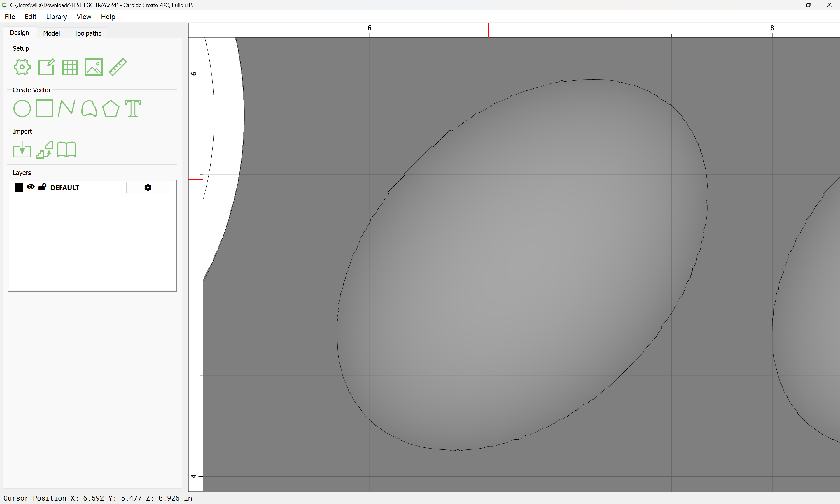
Task: Select the Text vector tool
Action: click(133, 108)
